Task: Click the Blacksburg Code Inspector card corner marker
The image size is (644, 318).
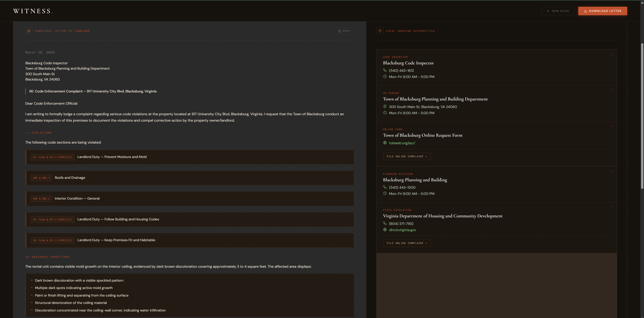Action: [x=611, y=55]
